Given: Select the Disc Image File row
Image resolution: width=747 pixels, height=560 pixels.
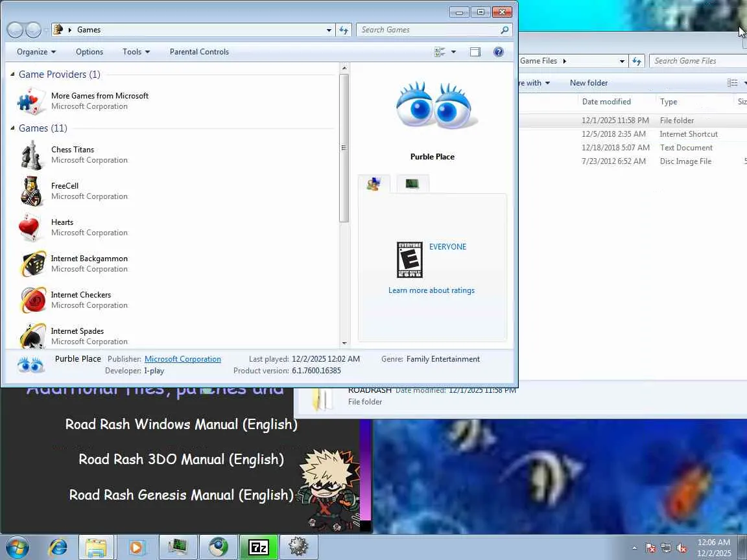Looking at the screenshot, I should point(633,161).
